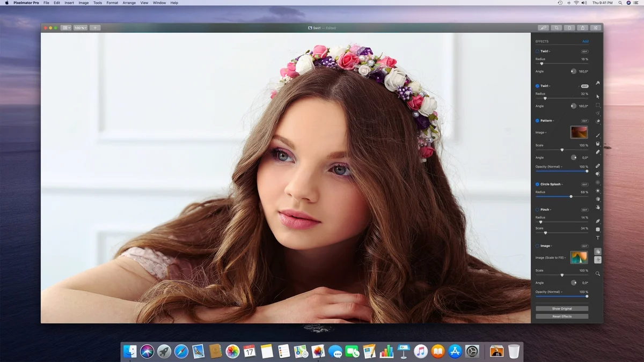Open the Effects star tool
Image resolution: width=644 pixels, height=362 pixels.
(x=598, y=260)
